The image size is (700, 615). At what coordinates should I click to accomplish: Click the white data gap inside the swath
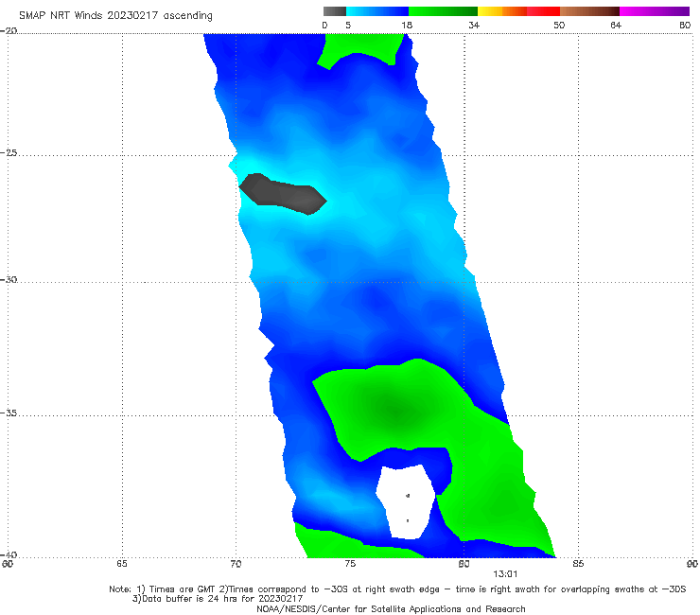[x=406, y=502]
